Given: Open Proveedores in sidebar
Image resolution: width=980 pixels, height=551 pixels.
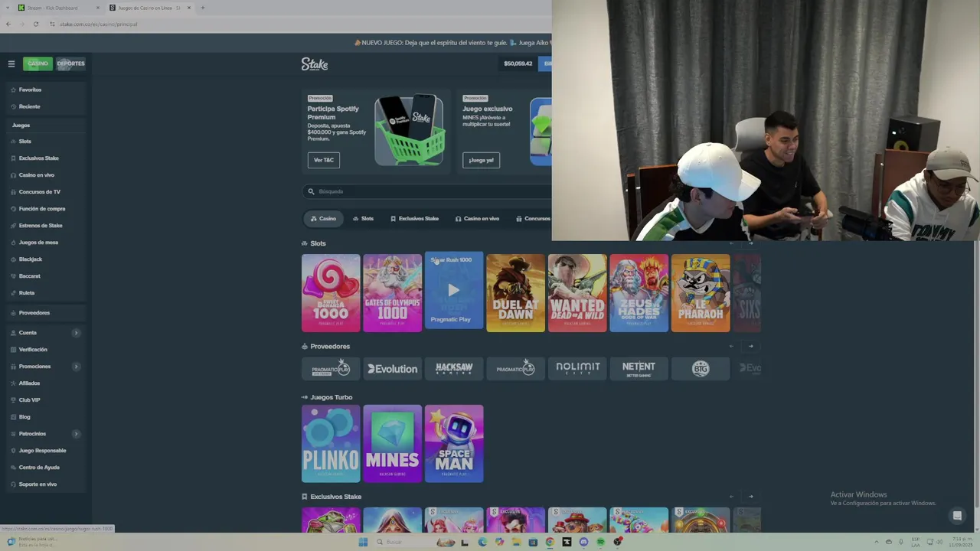Looking at the screenshot, I should coord(34,313).
